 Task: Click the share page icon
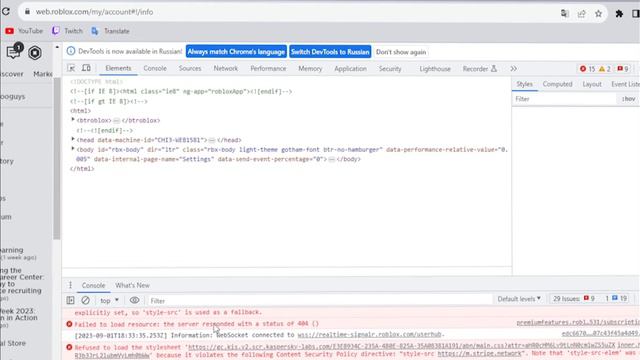point(582,13)
